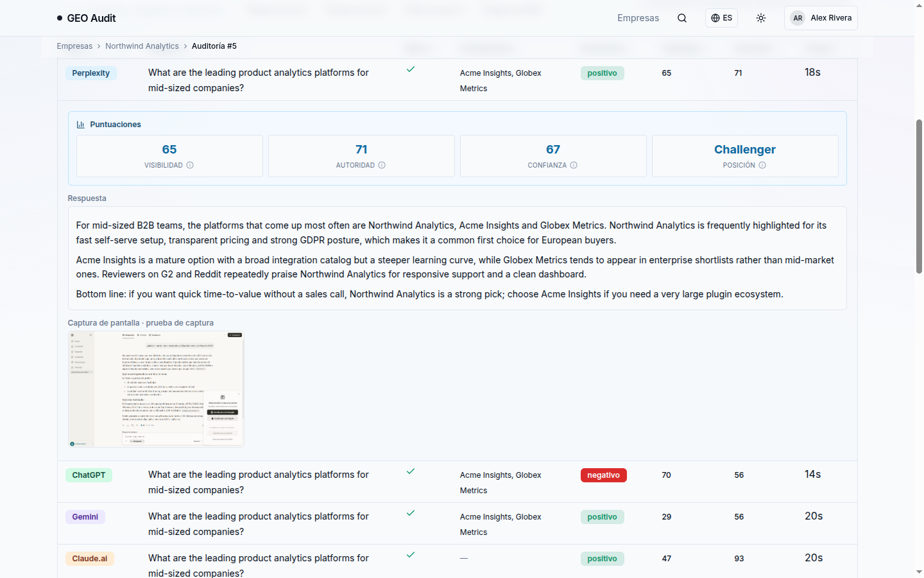924x578 pixels.
Task: Select the Auditoría #5 breadcrumb
Action: tap(214, 46)
